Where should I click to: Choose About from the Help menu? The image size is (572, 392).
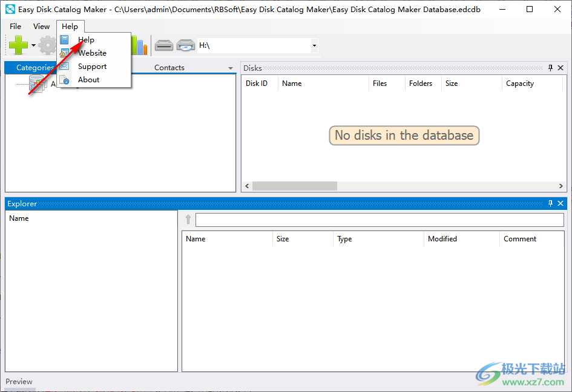94,79
